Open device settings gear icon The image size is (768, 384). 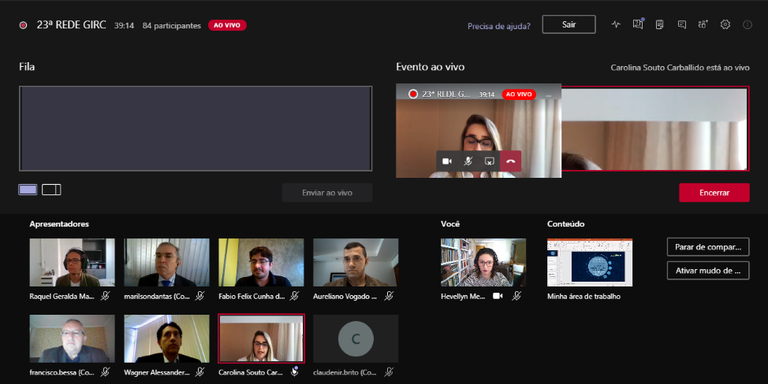[x=725, y=24]
